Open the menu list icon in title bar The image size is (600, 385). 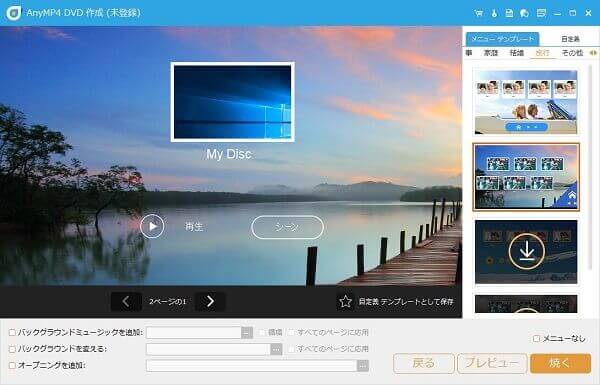(541, 13)
